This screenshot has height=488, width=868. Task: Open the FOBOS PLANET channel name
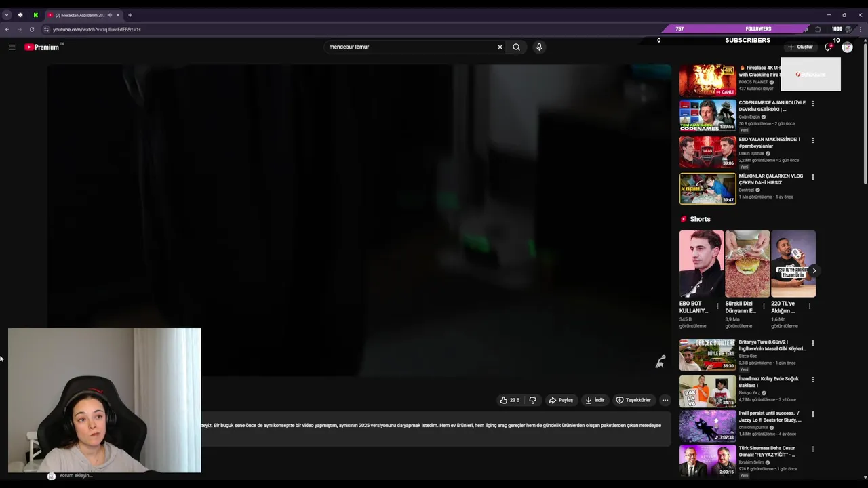point(753,82)
